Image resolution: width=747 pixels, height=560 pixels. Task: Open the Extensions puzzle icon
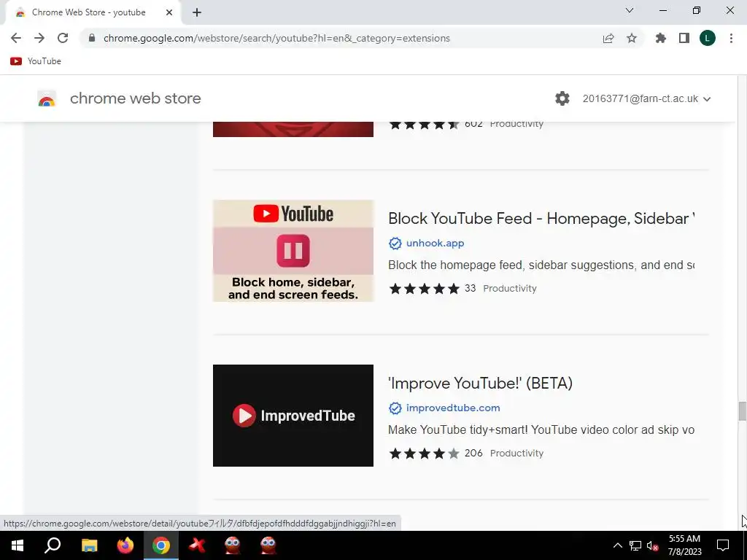point(661,38)
